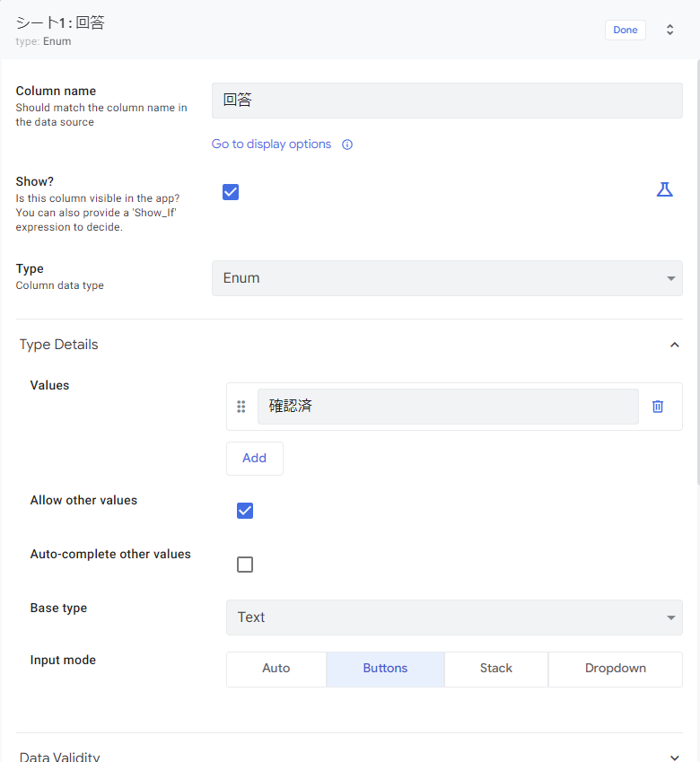Uncheck the Show? checkbox
Image resolution: width=700 pixels, height=762 pixels.
click(231, 191)
